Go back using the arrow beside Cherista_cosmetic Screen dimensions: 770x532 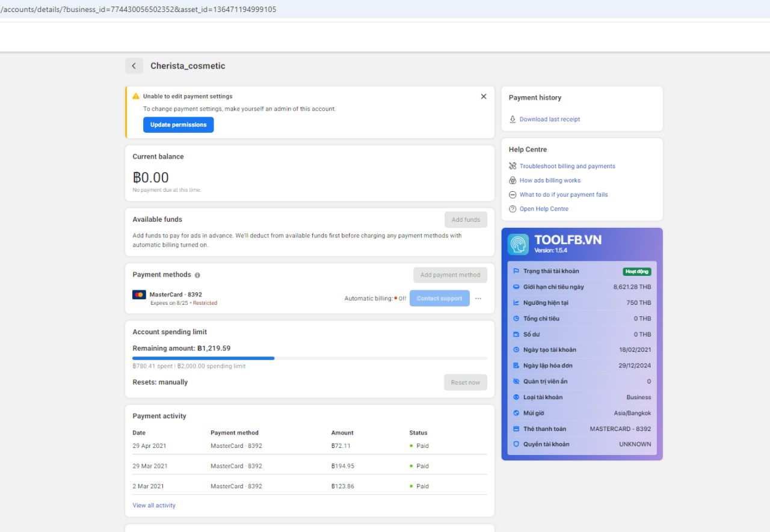click(x=134, y=66)
